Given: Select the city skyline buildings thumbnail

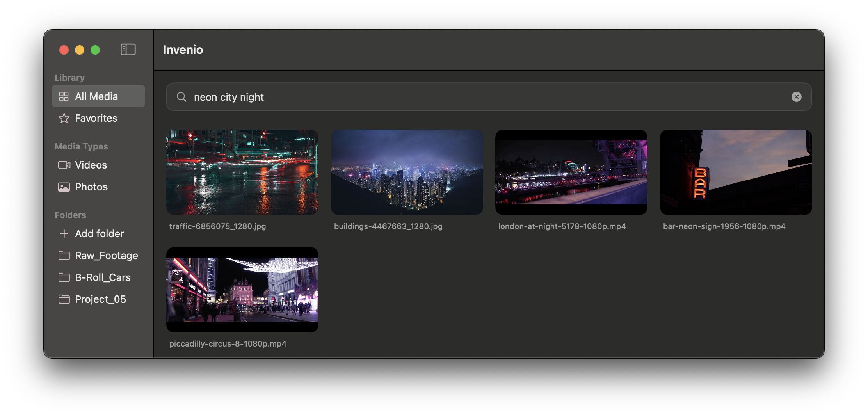Looking at the screenshot, I should (407, 172).
